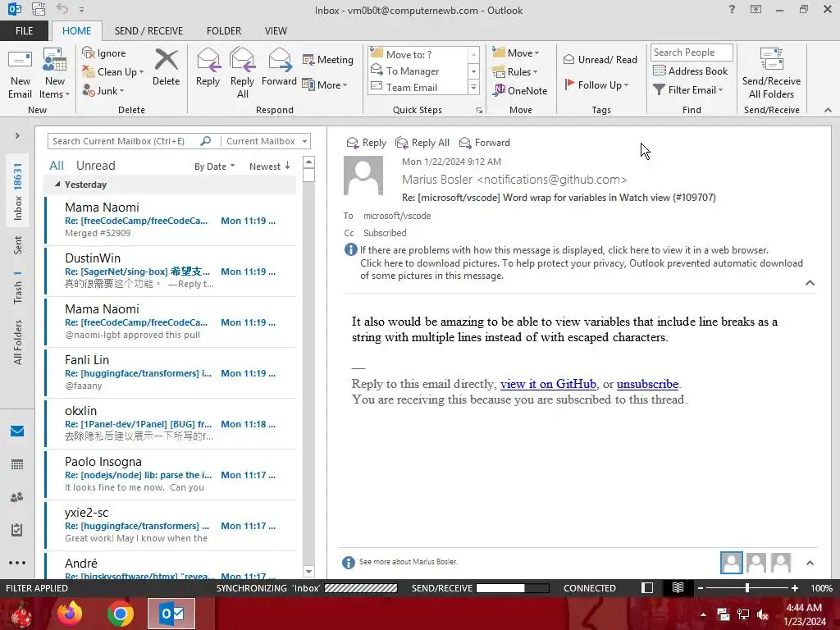This screenshot has width=840, height=630.
Task: Click the unsubscribe link
Action: click(x=647, y=384)
